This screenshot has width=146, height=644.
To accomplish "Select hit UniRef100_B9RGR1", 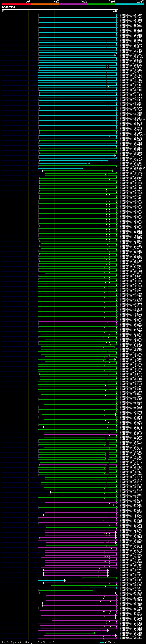I will [x=131, y=151].
